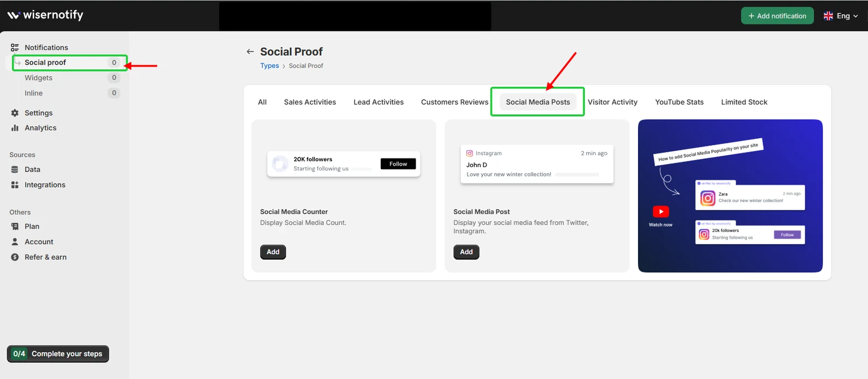Select Widgets in the sidebar
Viewport: 868px width, 379px height.
[x=39, y=78]
